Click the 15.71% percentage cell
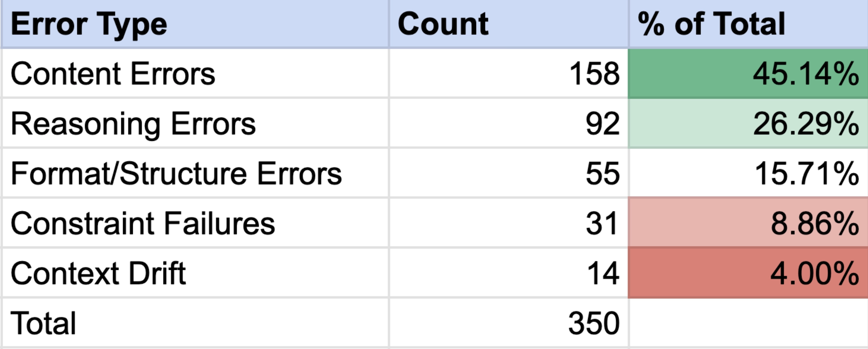 coord(748,173)
